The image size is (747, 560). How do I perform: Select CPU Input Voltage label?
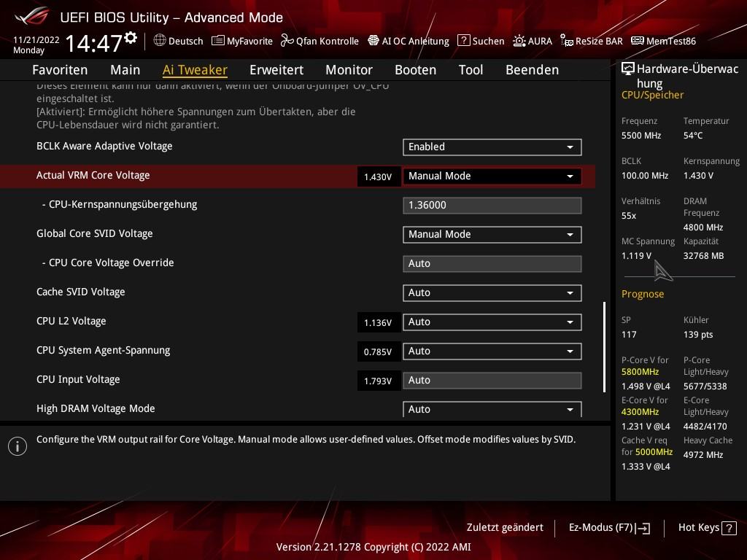pyautogui.click(x=78, y=379)
